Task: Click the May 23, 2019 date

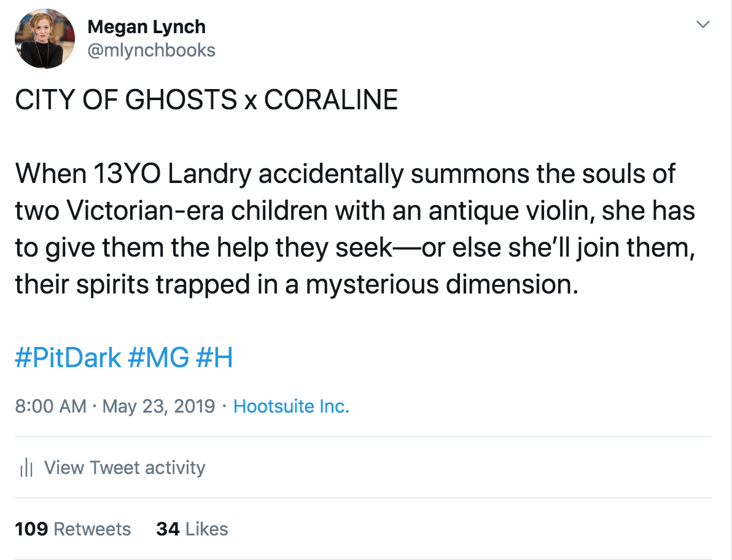Action: (158, 406)
